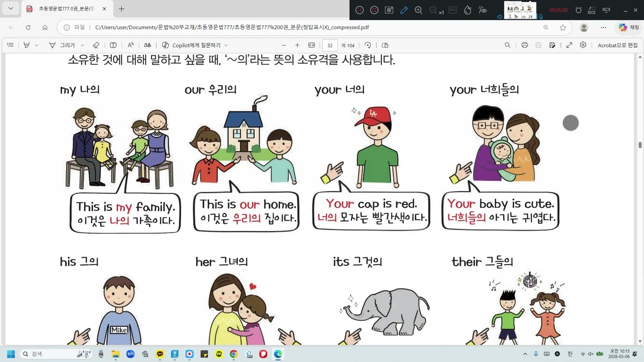Select the eraser tool
The image size is (644, 362).
tap(96, 45)
